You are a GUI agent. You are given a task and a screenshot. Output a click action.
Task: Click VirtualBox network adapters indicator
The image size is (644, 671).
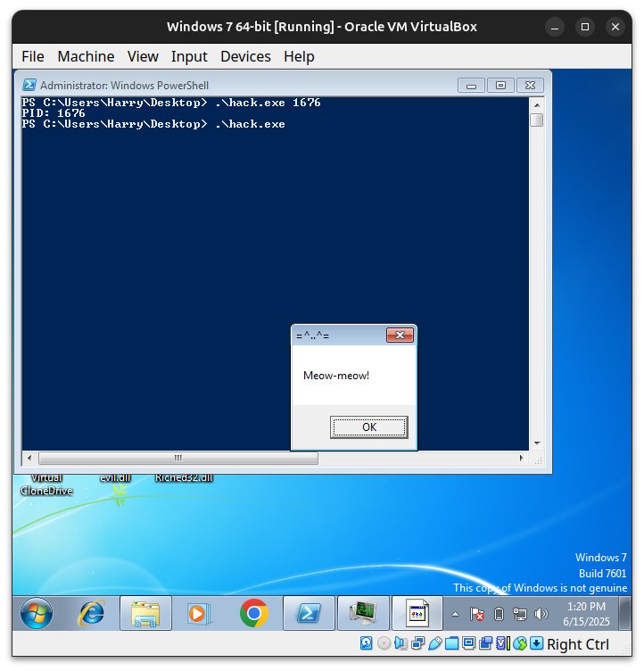point(417,643)
